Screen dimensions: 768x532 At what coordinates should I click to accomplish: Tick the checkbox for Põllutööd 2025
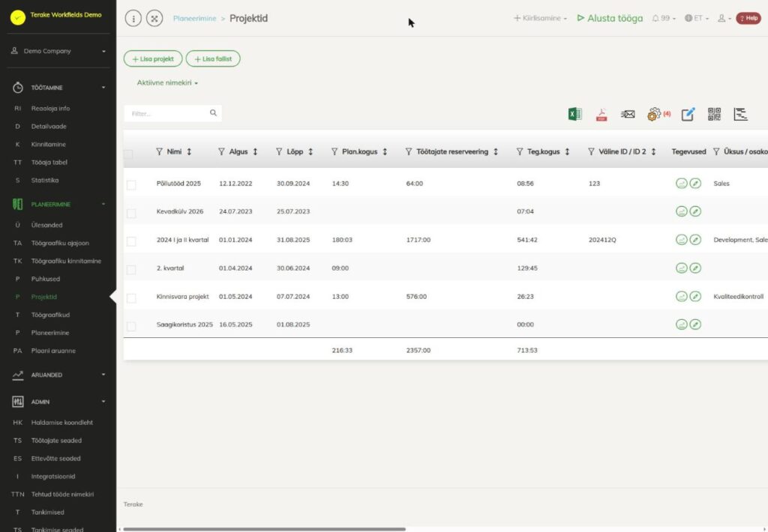(131, 184)
